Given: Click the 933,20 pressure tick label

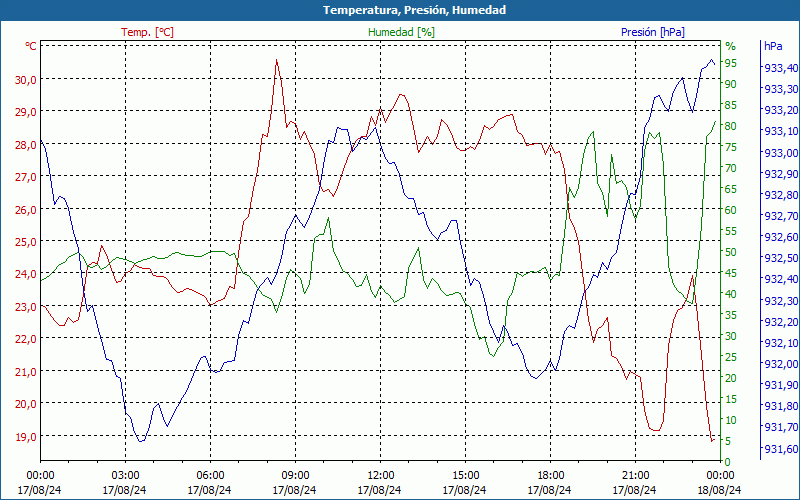Looking at the screenshot, I should click(781, 110).
